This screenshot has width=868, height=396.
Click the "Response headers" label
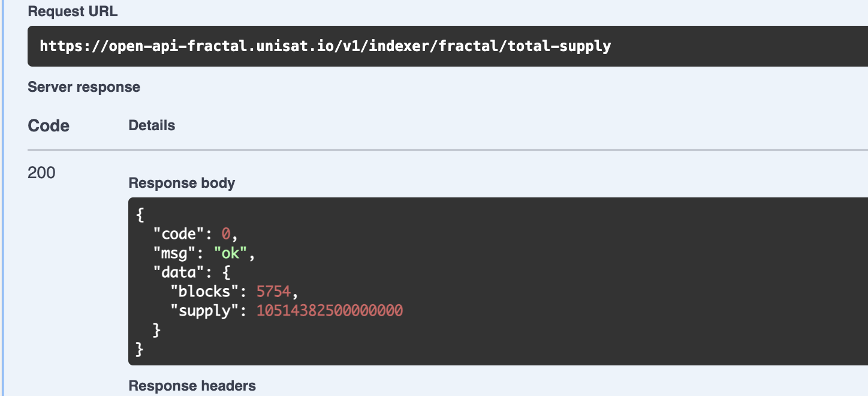[192, 386]
